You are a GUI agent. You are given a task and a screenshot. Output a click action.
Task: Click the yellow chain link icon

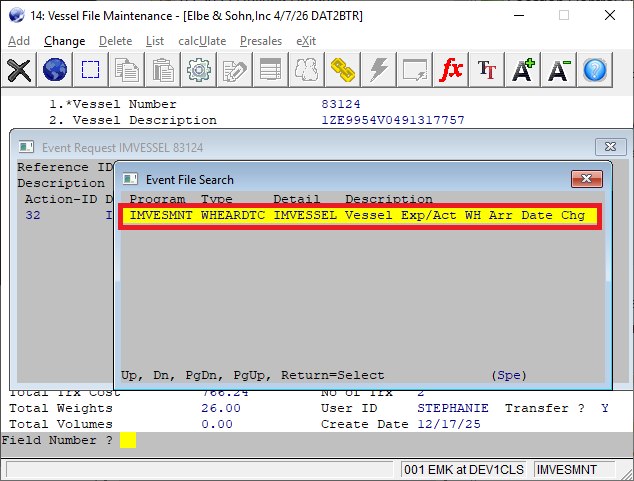pos(344,70)
